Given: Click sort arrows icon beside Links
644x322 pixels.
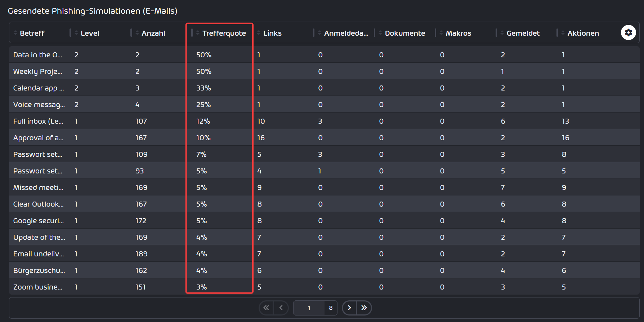Looking at the screenshot, I should [259, 33].
